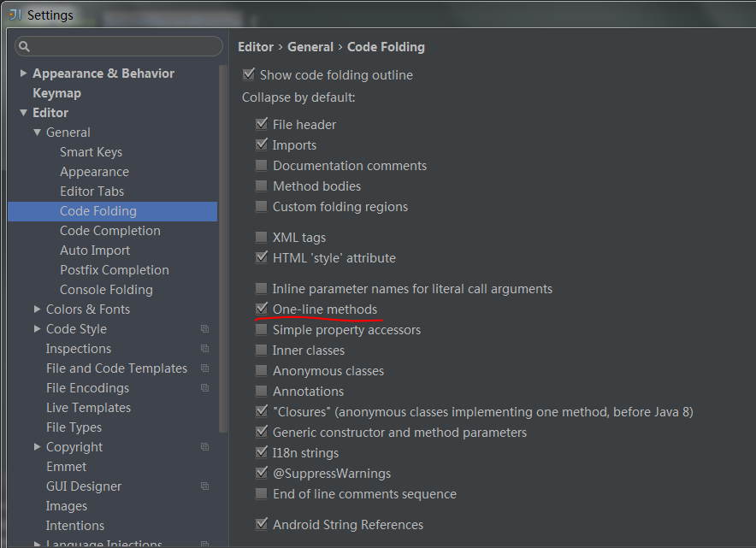Viewport: 756px width, 548px height.
Task: Select File Types in tree
Action: (74, 427)
